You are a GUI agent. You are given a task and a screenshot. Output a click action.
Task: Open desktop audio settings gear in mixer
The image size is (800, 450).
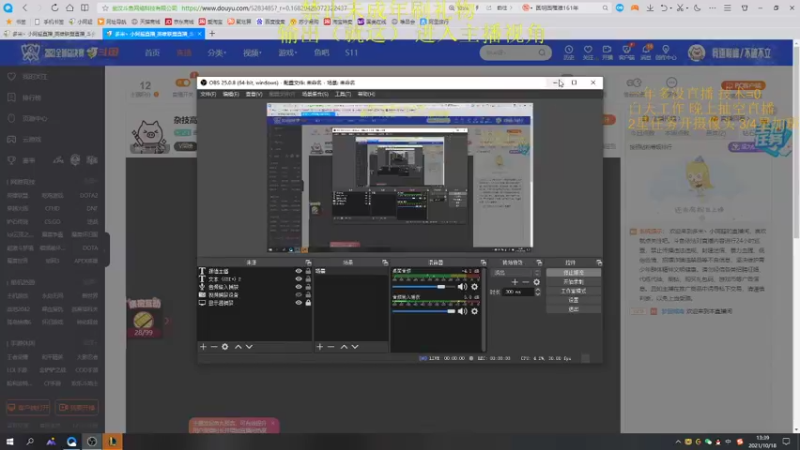(474, 287)
